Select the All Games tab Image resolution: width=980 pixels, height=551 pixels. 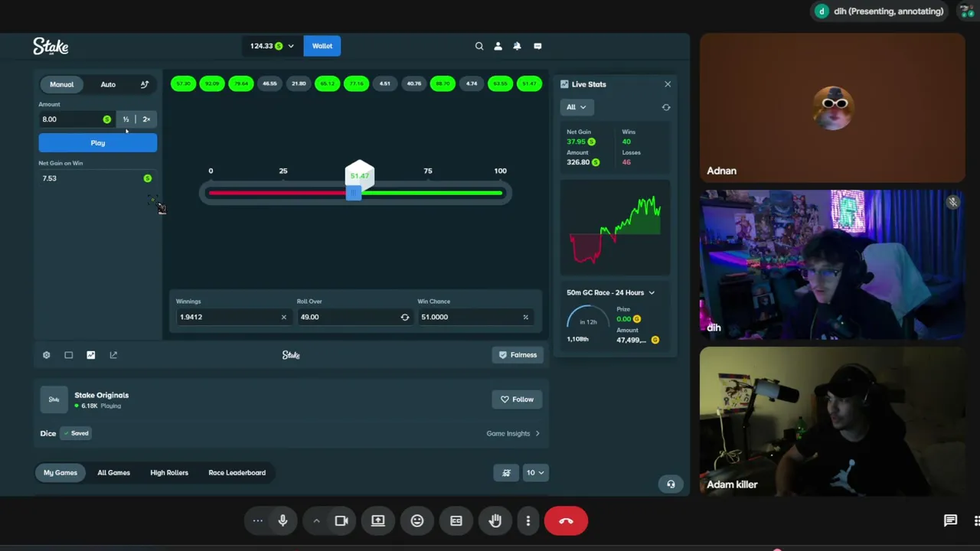113,473
